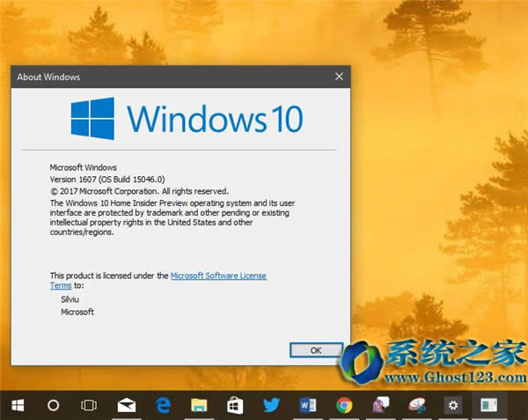Open the Microsoft Software License Terms link
The width and height of the screenshot is (528, 420).
click(218, 276)
